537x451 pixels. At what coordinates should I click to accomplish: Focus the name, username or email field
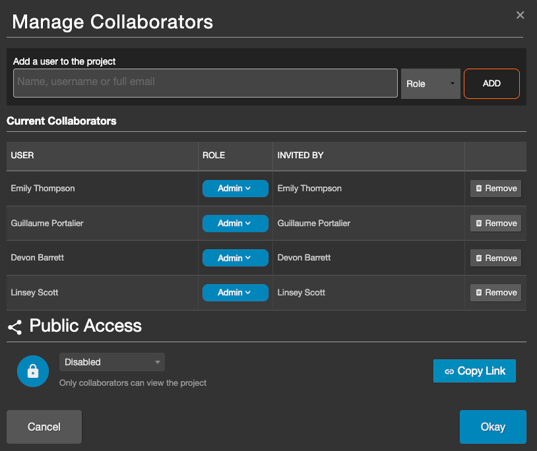(205, 83)
